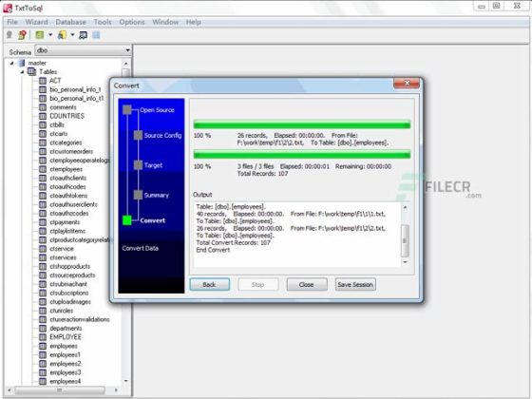532x399 pixels.
Task: Click the comments table icon
Action: [43, 107]
